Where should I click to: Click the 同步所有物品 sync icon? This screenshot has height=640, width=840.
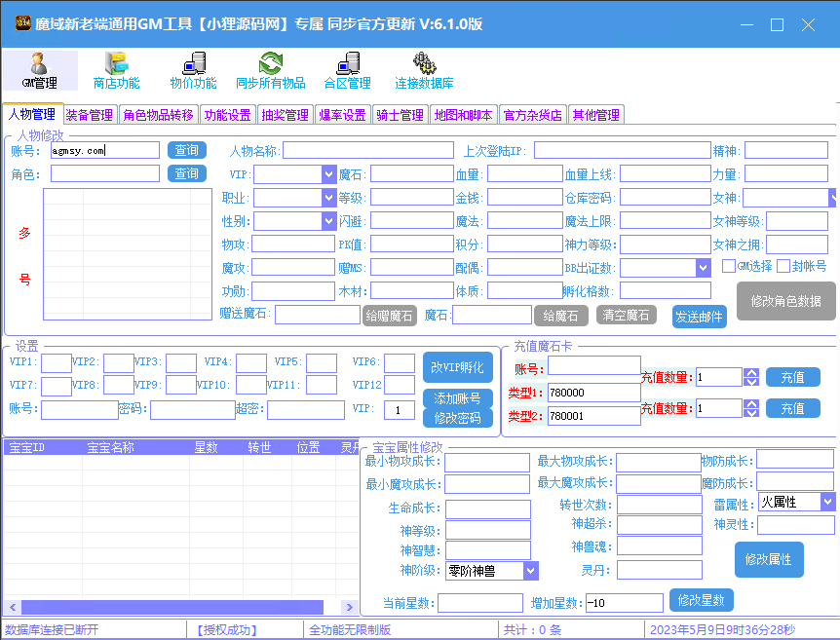[x=270, y=70]
